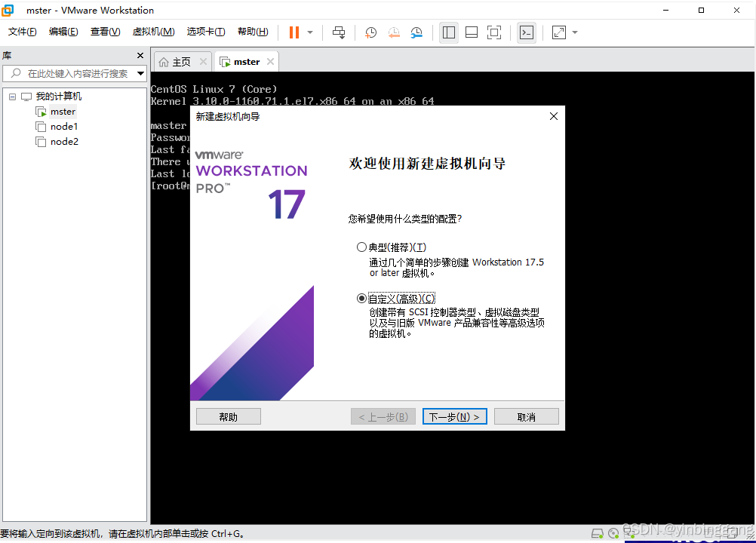Close the mster tab

270,62
